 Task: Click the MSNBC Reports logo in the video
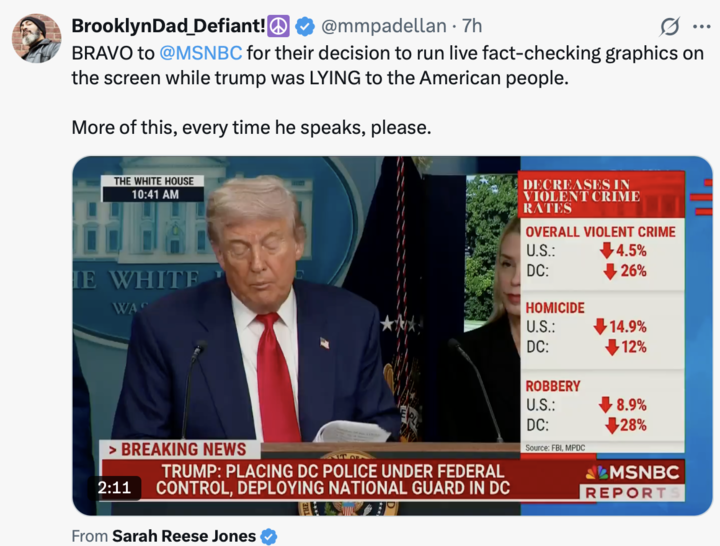pyautogui.click(x=632, y=480)
